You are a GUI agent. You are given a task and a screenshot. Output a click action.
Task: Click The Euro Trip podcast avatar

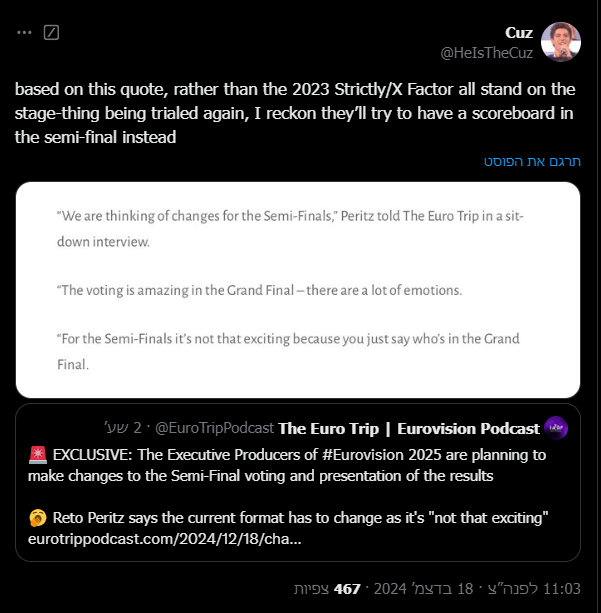(557, 428)
